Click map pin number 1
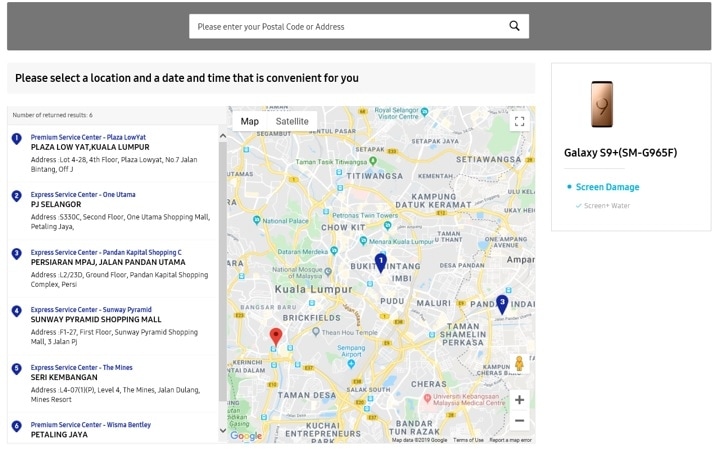717x449 pixels. coord(380,263)
